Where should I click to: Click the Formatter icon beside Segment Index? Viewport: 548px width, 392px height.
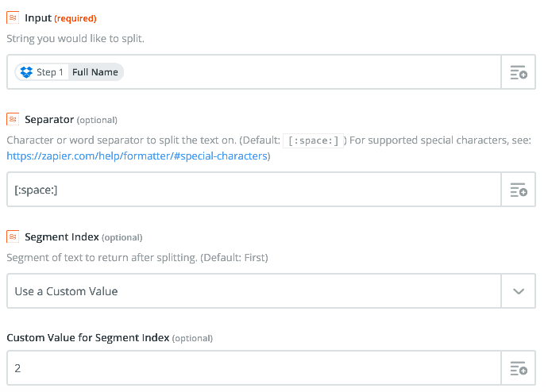click(13, 236)
